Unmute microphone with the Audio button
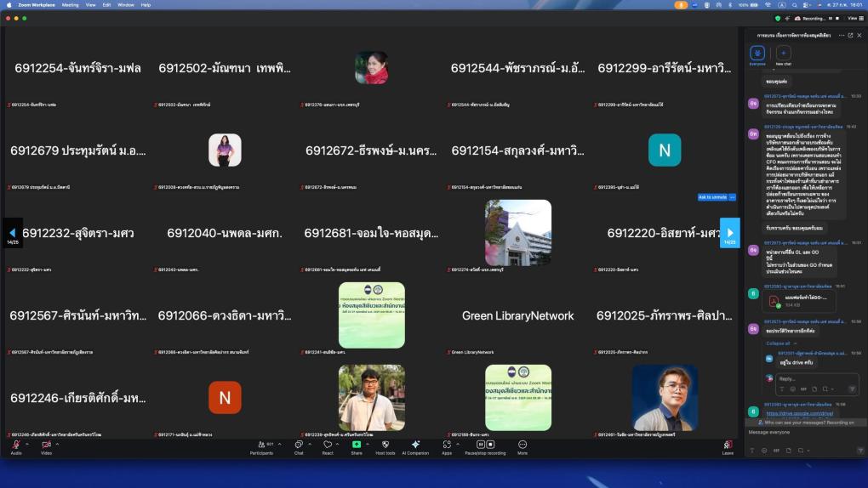The width and height of the screenshot is (868, 488). click(x=15, y=445)
